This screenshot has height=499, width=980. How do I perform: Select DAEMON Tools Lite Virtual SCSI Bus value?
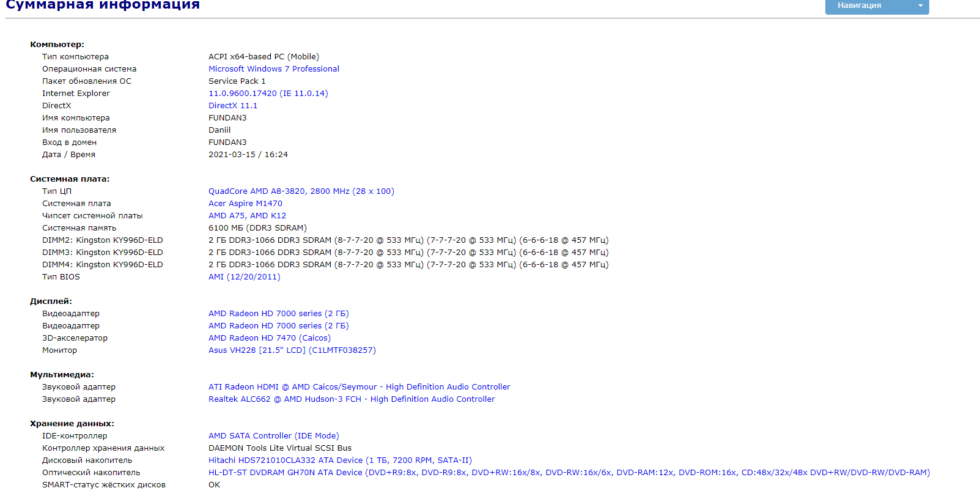pyautogui.click(x=280, y=448)
